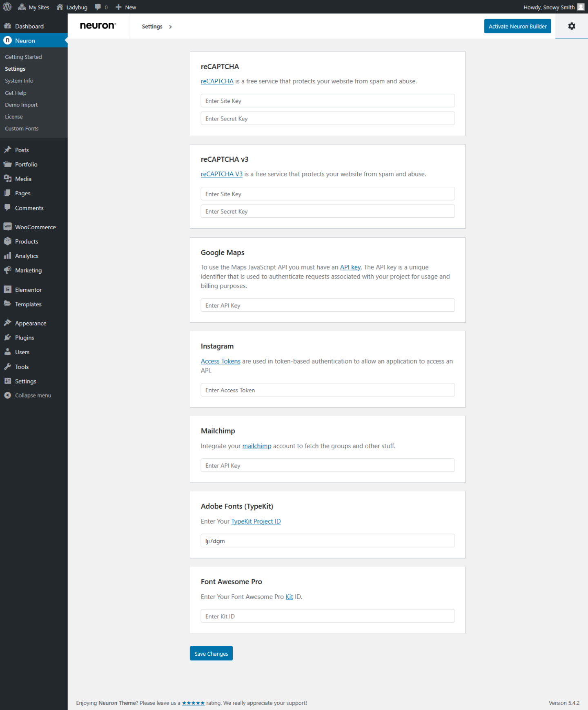Open Getting Started submenu item
Screen dimensions: 588x710
coord(23,57)
